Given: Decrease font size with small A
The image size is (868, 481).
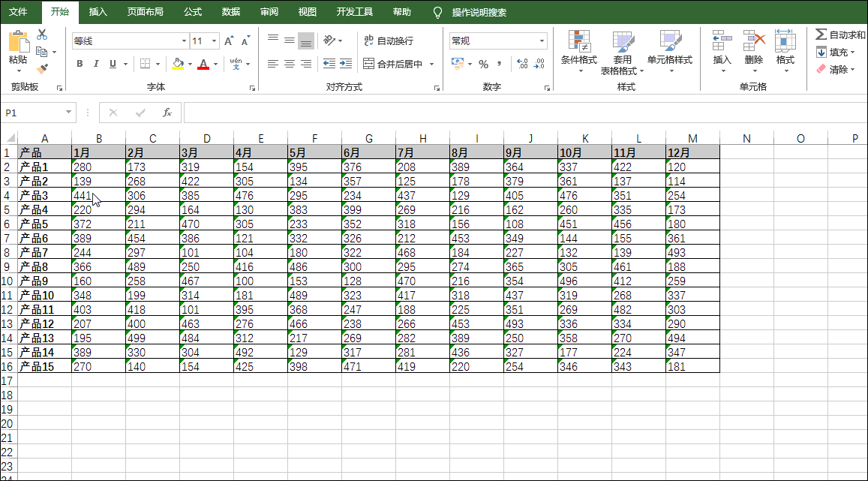Looking at the screenshot, I should (245, 41).
